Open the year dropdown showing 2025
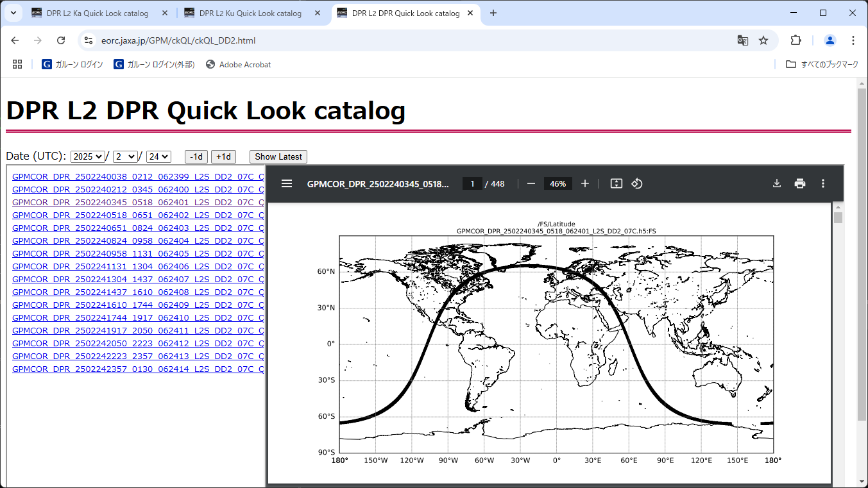This screenshot has width=868, height=488. point(88,156)
